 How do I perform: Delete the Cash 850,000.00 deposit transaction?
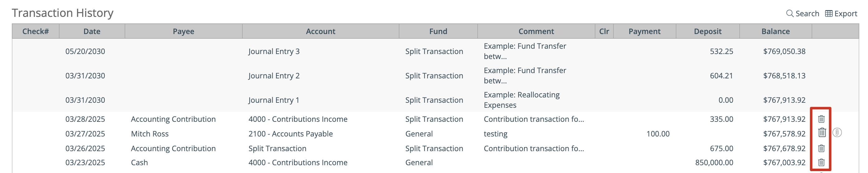(x=821, y=162)
